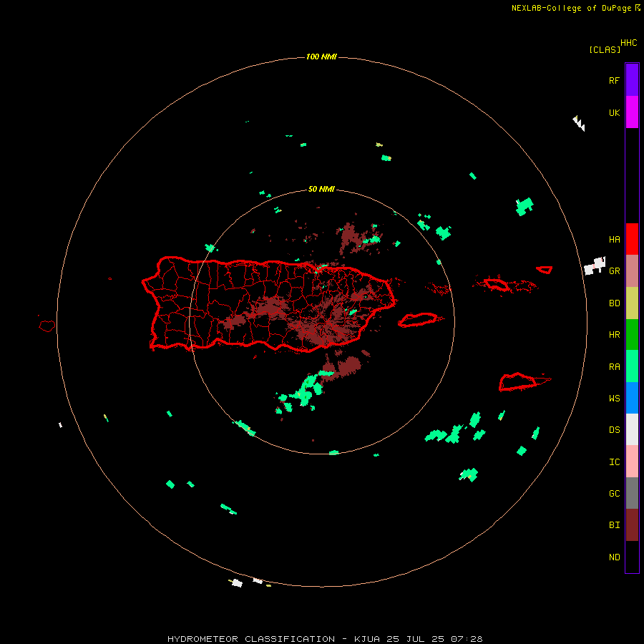This screenshot has height=644, width=644.
Task: Click the UK legend label
Action: pos(615,113)
